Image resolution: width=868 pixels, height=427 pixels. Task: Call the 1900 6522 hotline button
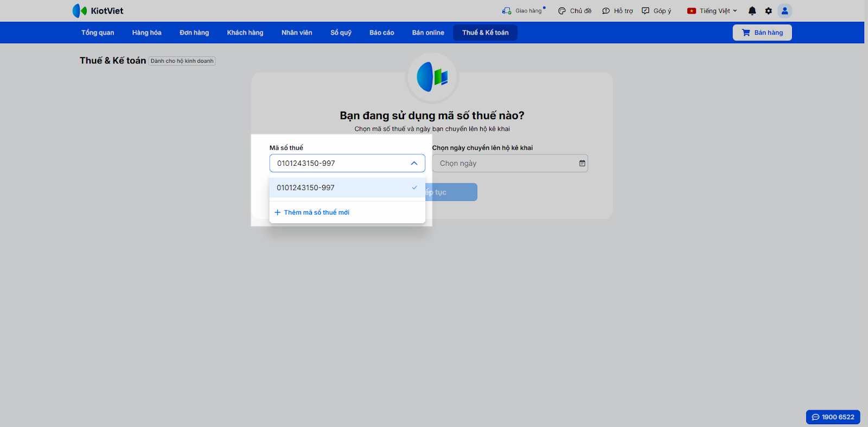tap(833, 417)
